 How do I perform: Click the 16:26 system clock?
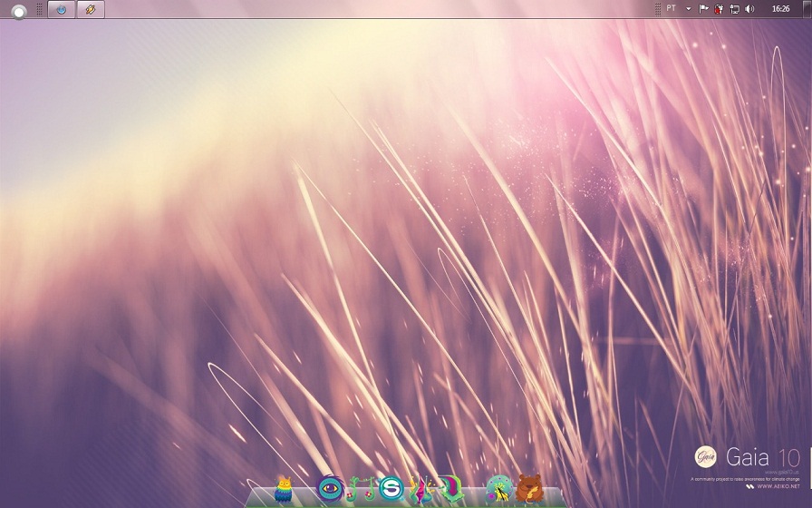[x=780, y=8]
